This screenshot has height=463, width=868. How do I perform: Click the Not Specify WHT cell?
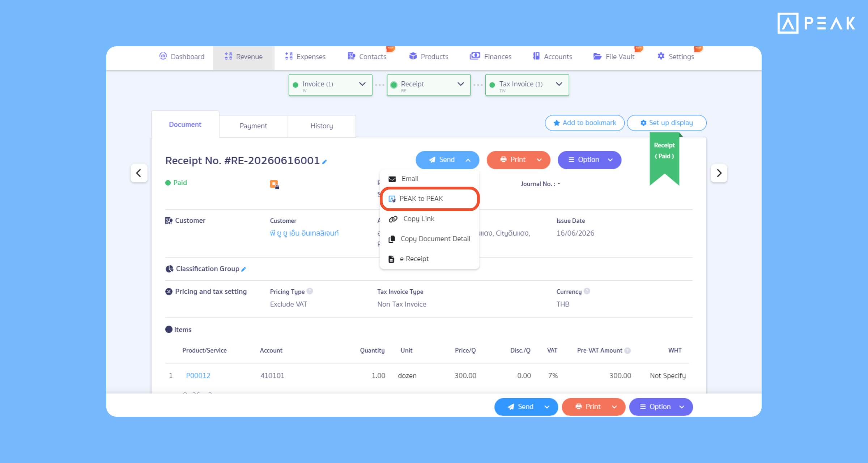pos(668,376)
